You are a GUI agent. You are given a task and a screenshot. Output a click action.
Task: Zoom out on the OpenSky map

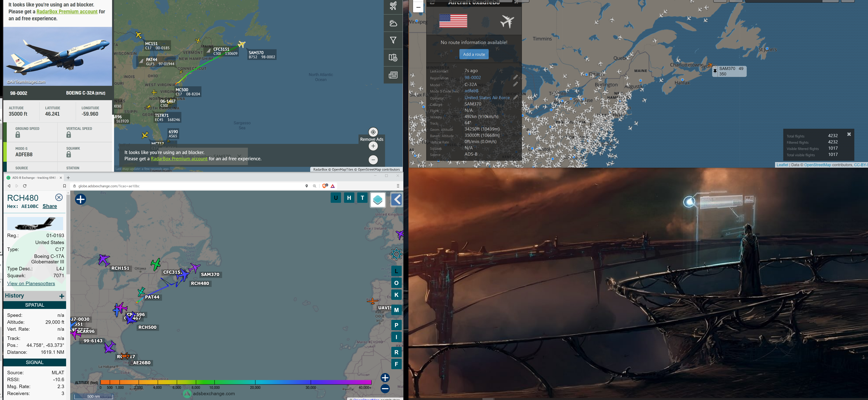point(418,7)
